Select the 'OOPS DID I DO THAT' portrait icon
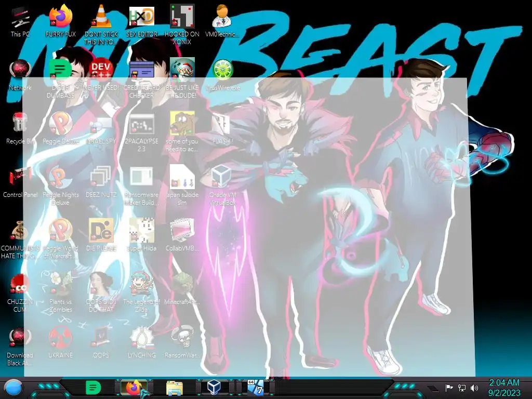532x399 pixels. (101, 292)
